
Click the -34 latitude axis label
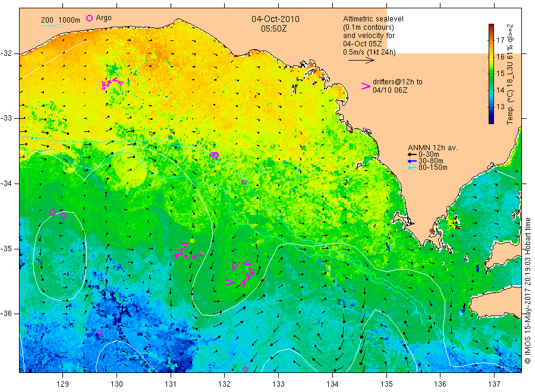coord(6,184)
